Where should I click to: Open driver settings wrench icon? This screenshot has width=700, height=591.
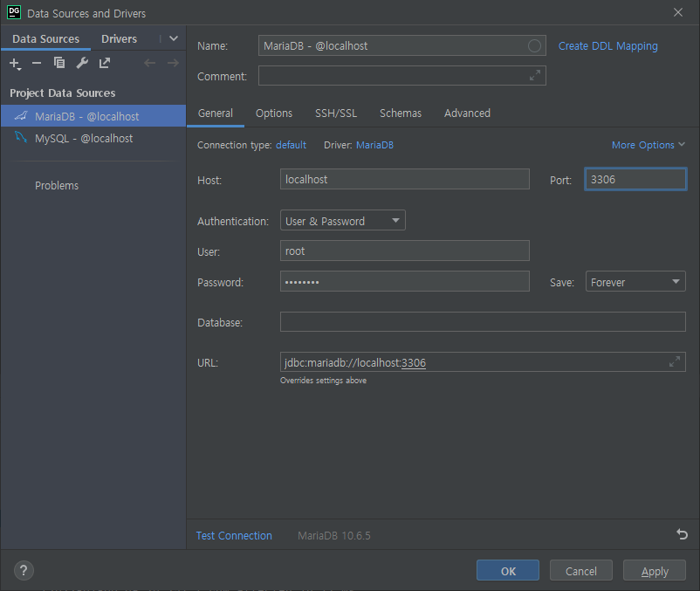tap(82, 63)
